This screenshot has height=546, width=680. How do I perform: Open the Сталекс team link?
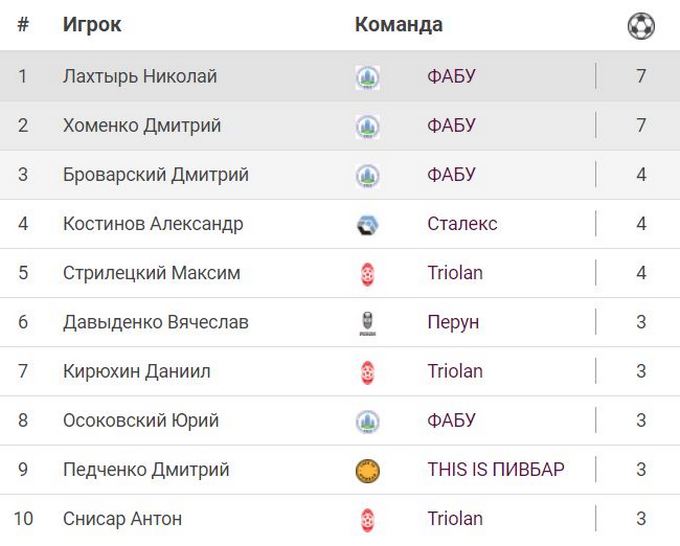coord(462,224)
